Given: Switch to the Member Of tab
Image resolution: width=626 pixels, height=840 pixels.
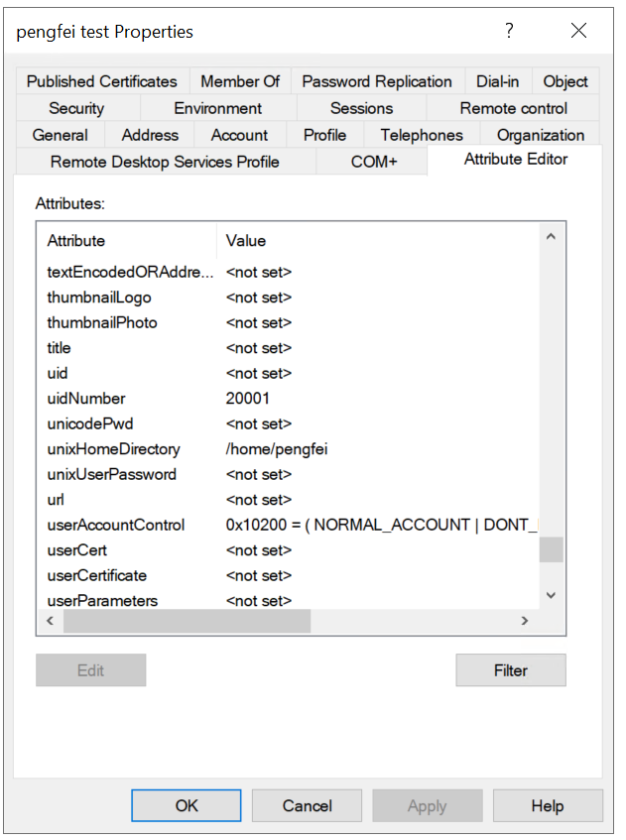Looking at the screenshot, I should [240, 81].
